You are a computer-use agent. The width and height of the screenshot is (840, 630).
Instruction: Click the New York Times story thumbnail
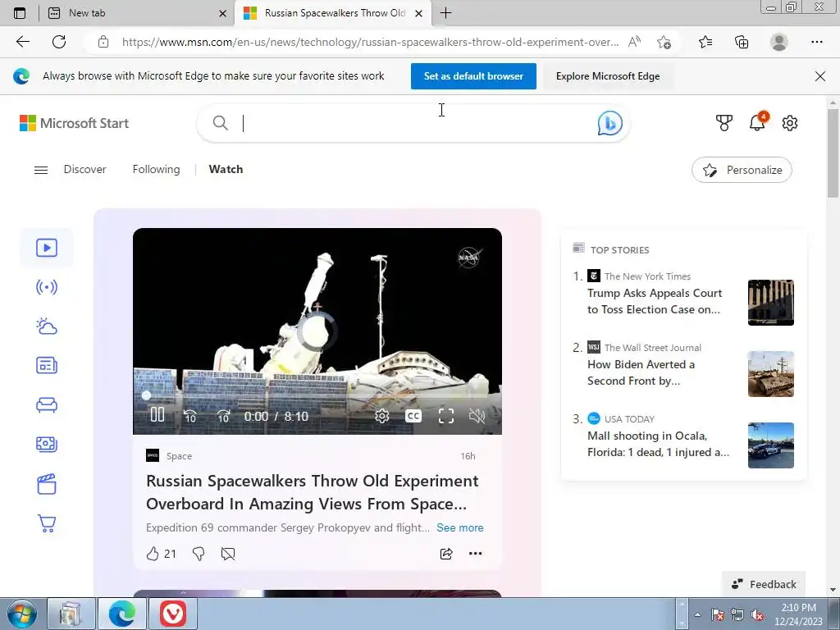pos(771,302)
